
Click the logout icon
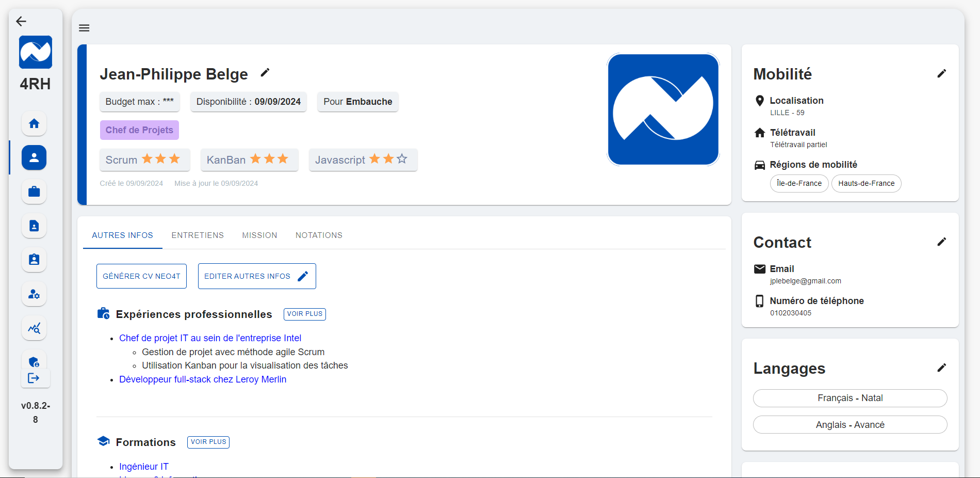[x=34, y=378]
